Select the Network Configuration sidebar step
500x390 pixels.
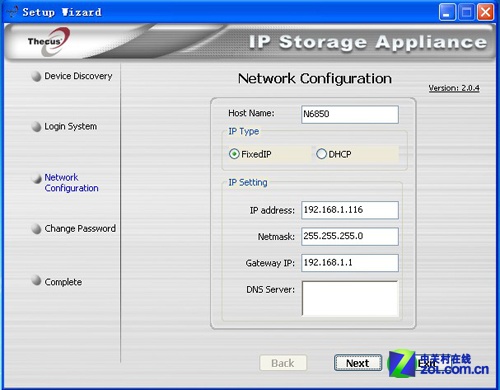pyautogui.click(x=71, y=183)
